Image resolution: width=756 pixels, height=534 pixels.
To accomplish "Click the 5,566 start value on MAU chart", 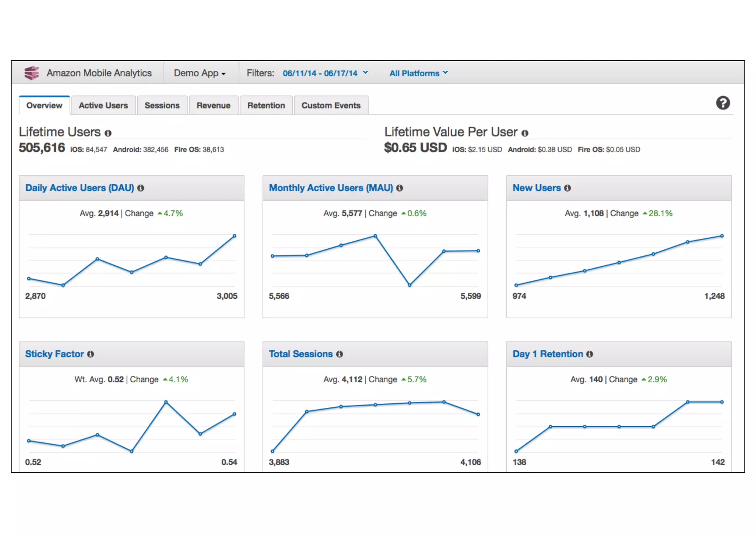I will pos(279,296).
